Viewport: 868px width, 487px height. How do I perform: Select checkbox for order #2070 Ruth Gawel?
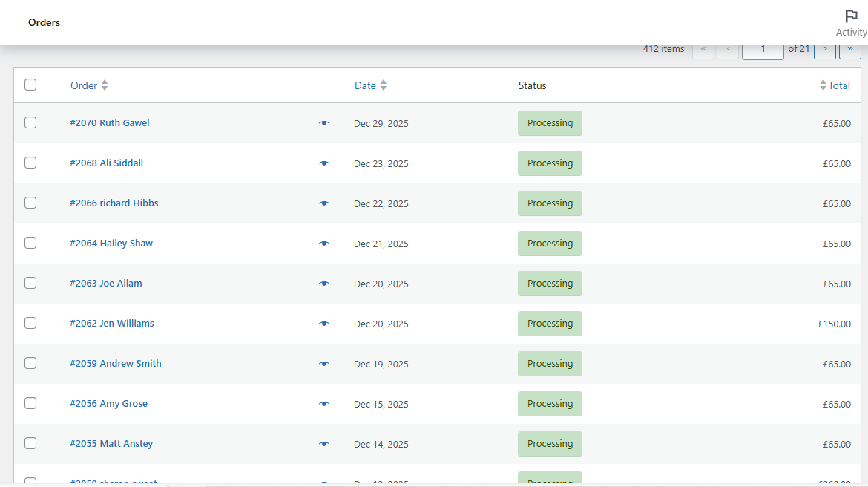pyautogui.click(x=30, y=122)
